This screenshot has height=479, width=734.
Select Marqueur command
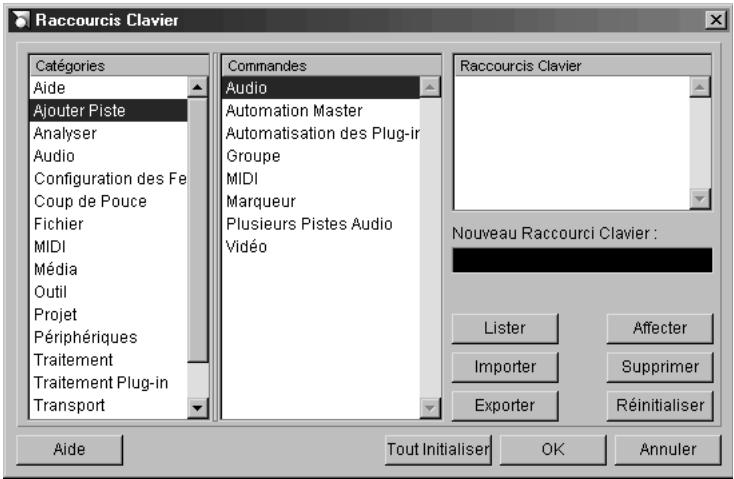321,201
